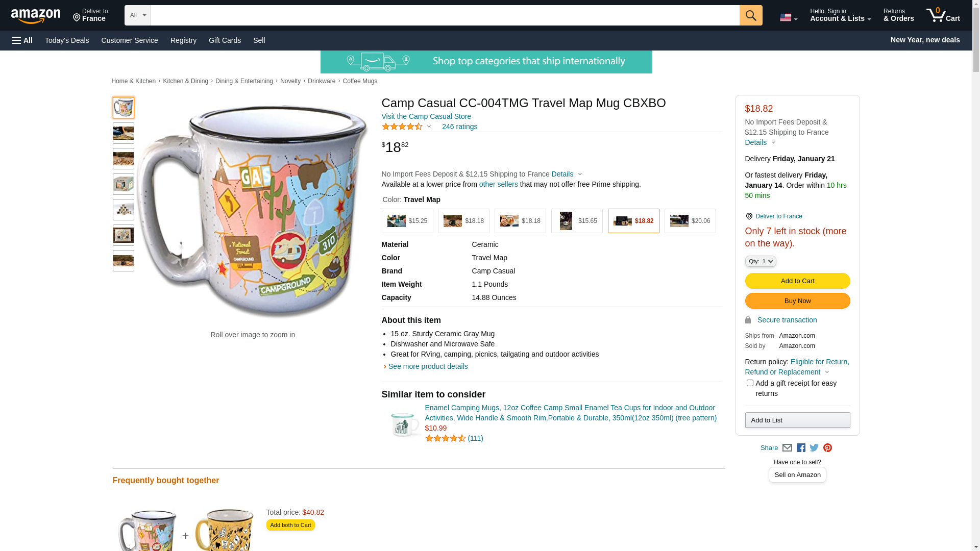Select the second product thumbnail image
The image size is (980, 551).
(x=123, y=133)
